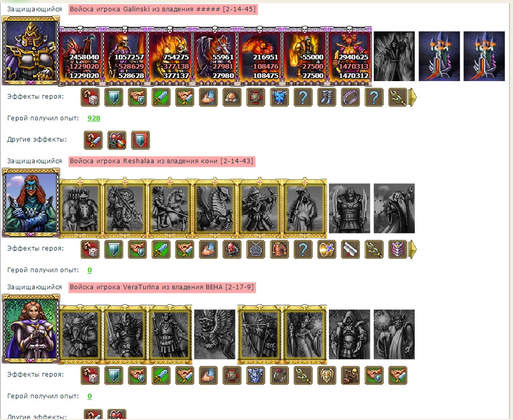The image size is (513, 420).
Task: Click Galinski's armored hero portrait
Action: coord(31,50)
